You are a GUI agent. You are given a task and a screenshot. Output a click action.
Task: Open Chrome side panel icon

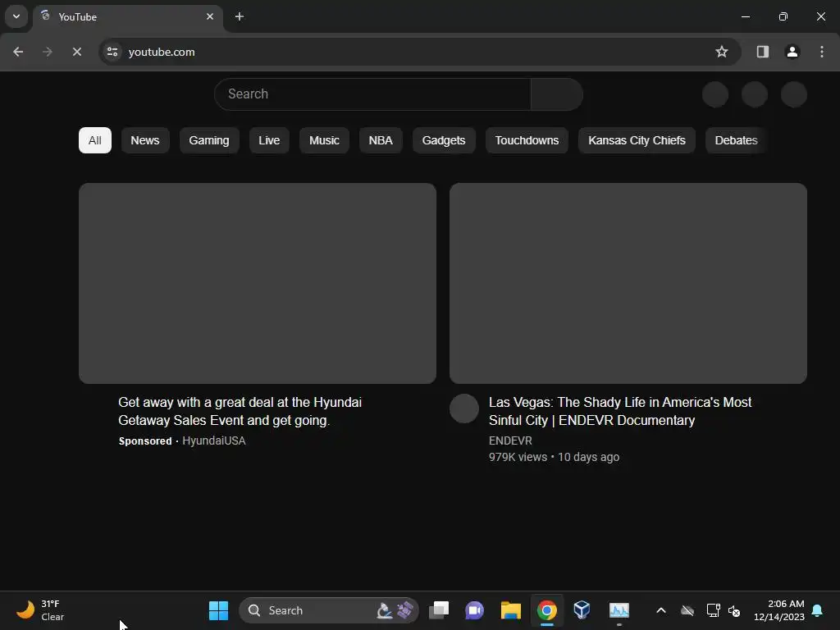pos(762,52)
